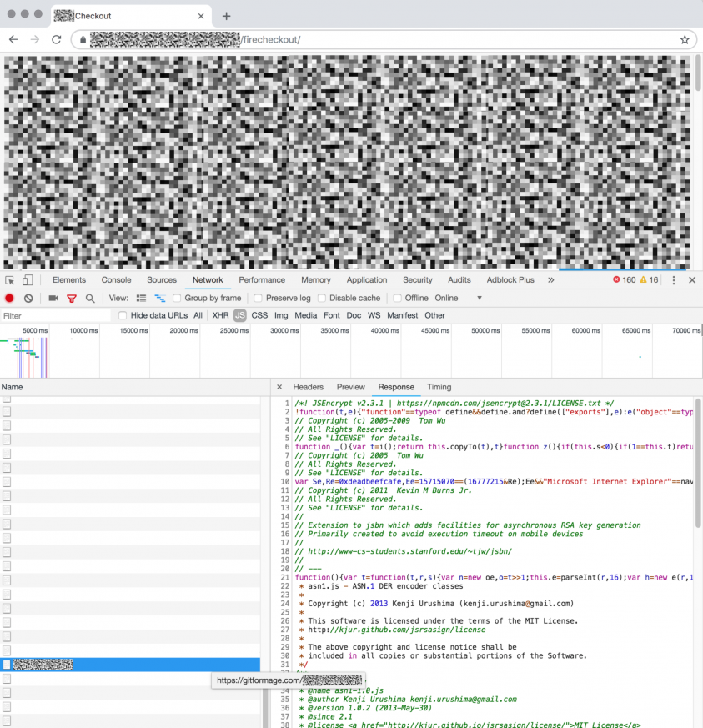This screenshot has width=703, height=728.
Task: Open the Headers tab of request
Action: click(308, 387)
